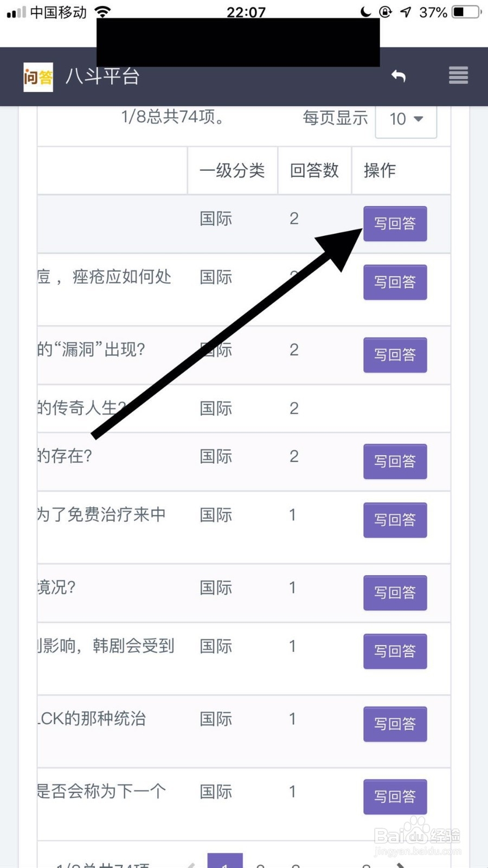The height and width of the screenshot is (868, 488).
Task: Tap 写回答 for the 韩剧会受到 question
Action: (x=395, y=651)
